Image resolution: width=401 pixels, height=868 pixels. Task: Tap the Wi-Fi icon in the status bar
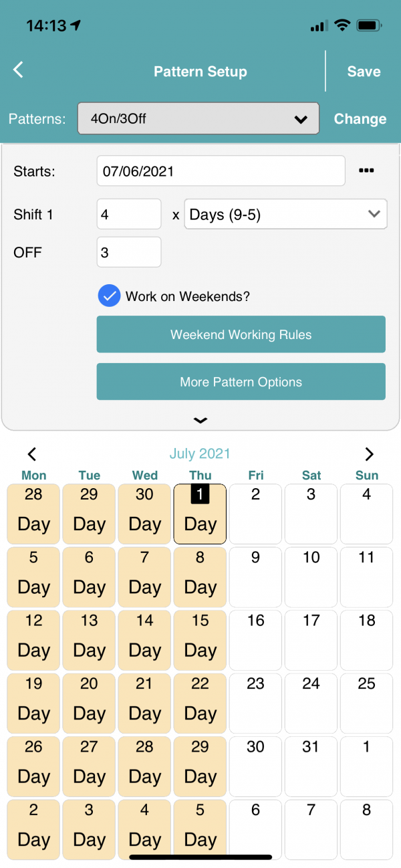coord(343,26)
